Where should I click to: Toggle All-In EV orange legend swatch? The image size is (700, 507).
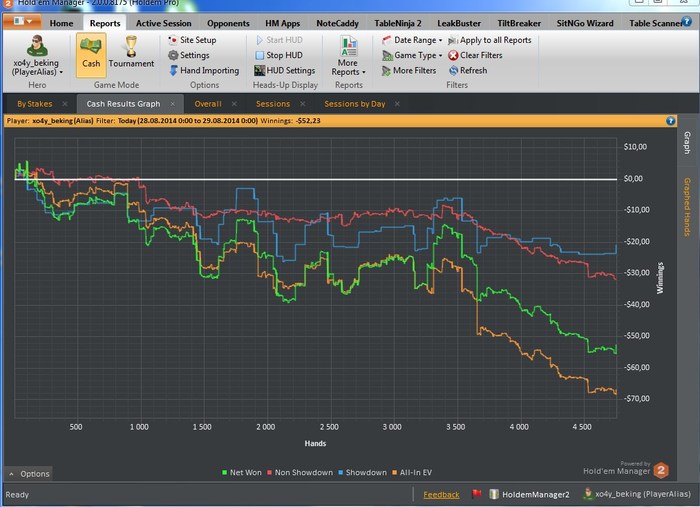[x=395, y=473]
